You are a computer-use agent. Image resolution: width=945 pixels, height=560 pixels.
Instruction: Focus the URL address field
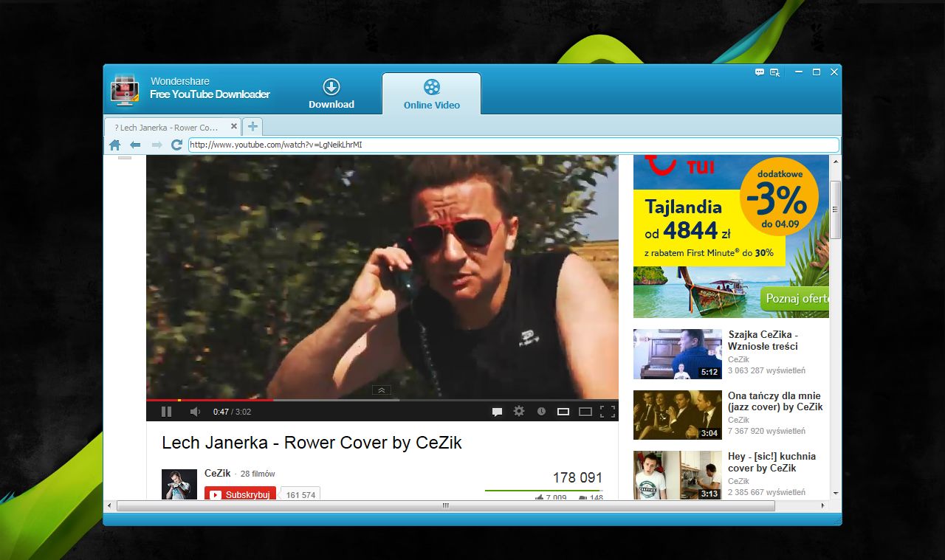coord(513,145)
